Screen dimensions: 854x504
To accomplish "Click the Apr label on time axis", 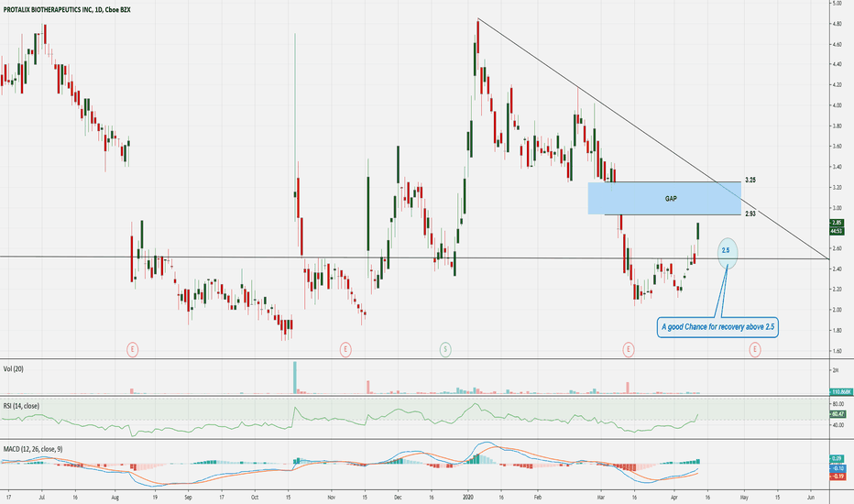I will [674, 498].
